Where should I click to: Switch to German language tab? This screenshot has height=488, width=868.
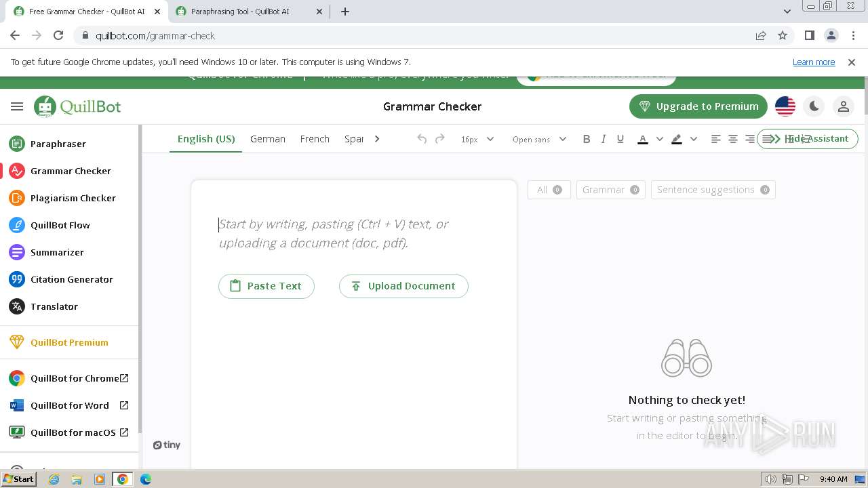point(268,139)
